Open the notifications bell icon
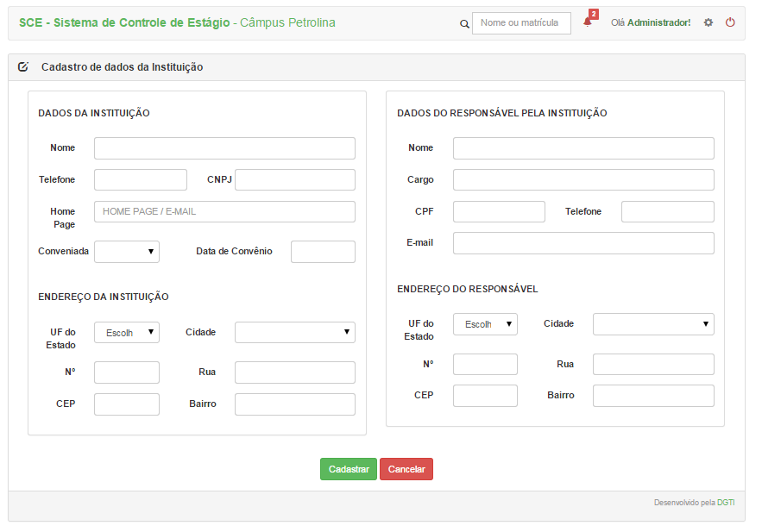Image resolution: width=762 pixels, height=532 pixels. tap(587, 22)
